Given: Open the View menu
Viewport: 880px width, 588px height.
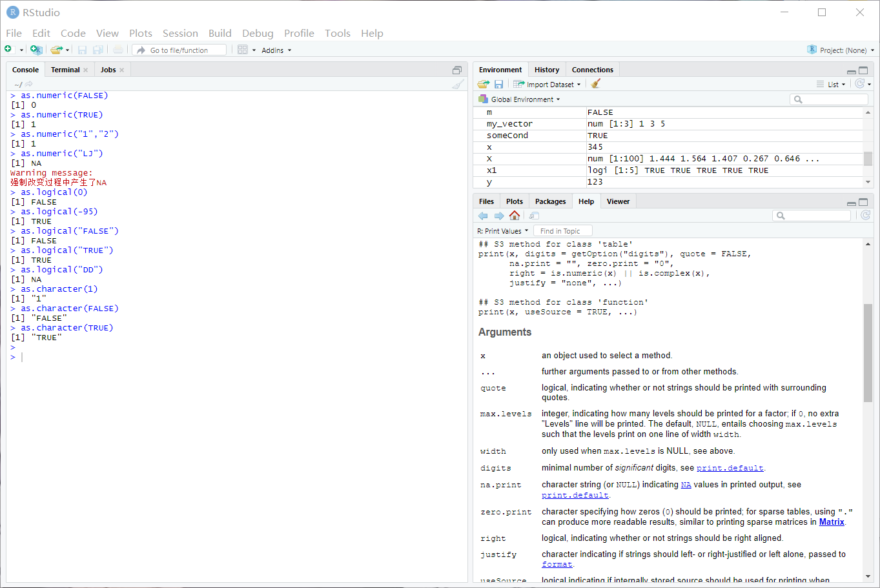Looking at the screenshot, I should point(107,33).
